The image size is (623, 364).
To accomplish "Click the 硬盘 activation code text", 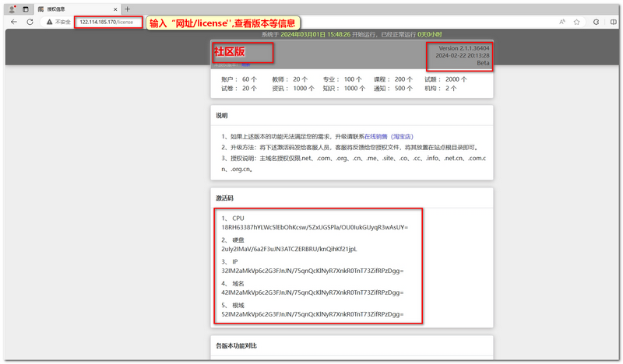I will [288, 249].
